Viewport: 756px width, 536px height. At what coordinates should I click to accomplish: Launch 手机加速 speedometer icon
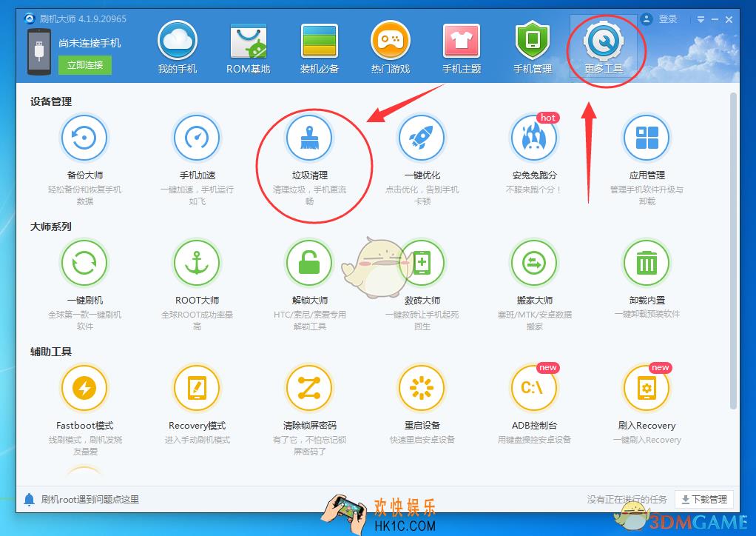click(197, 138)
